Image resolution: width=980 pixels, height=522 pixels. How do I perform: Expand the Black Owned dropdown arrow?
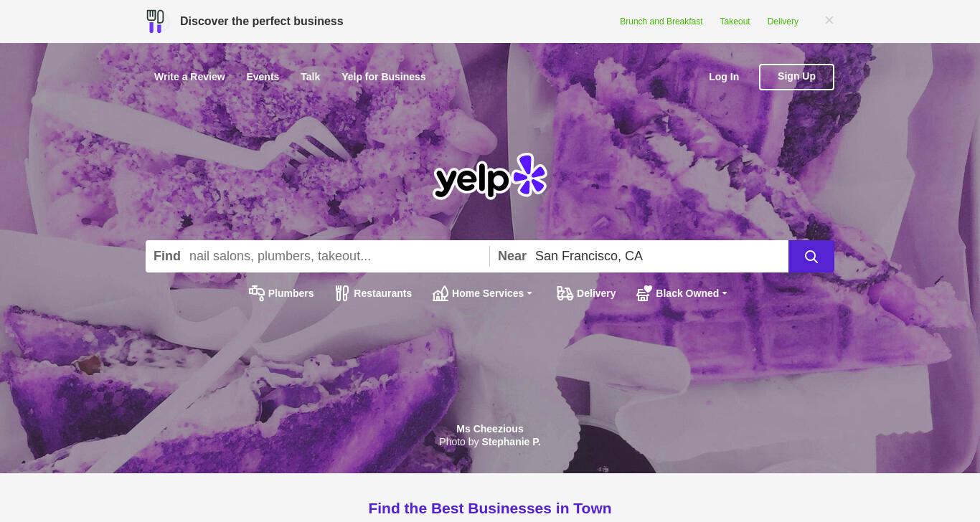click(x=725, y=293)
